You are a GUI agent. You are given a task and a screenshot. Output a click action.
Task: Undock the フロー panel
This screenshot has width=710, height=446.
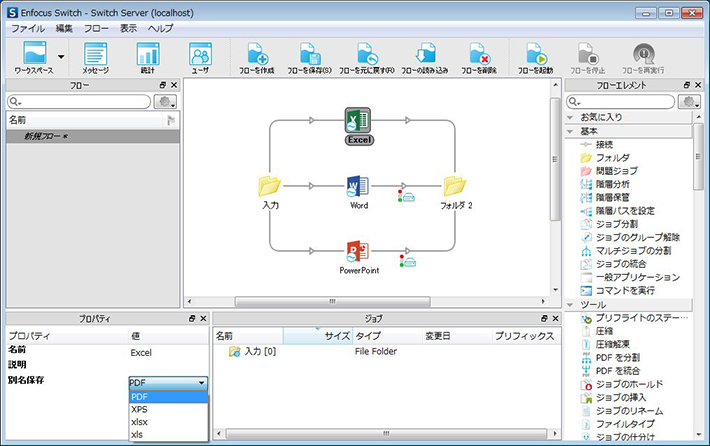click(163, 85)
